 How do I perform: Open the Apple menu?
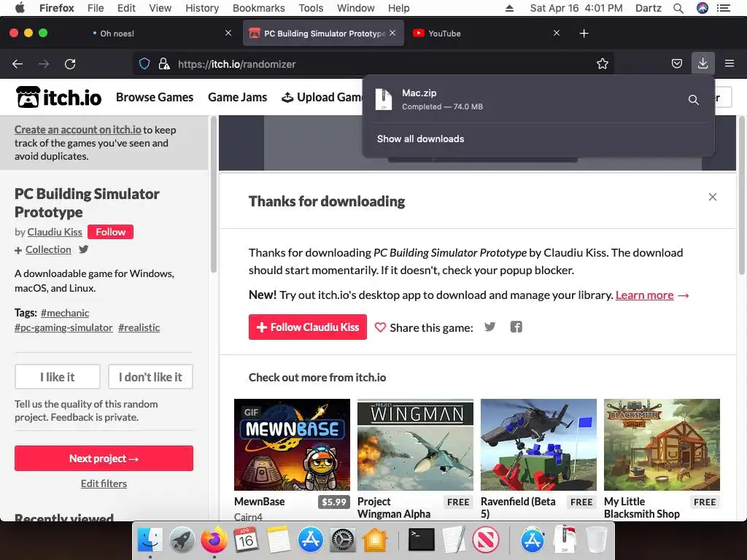(x=20, y=8)
